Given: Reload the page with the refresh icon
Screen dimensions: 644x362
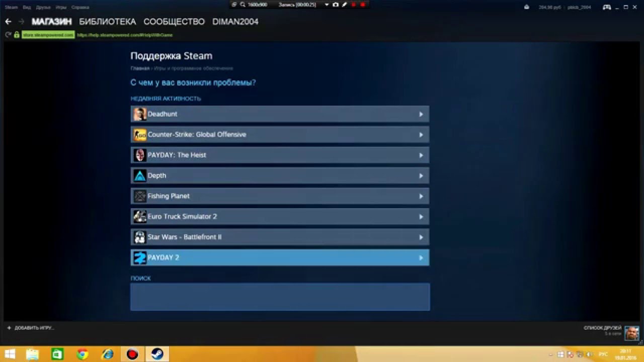Looking at the screenshot, I should [x=8, y=35].
